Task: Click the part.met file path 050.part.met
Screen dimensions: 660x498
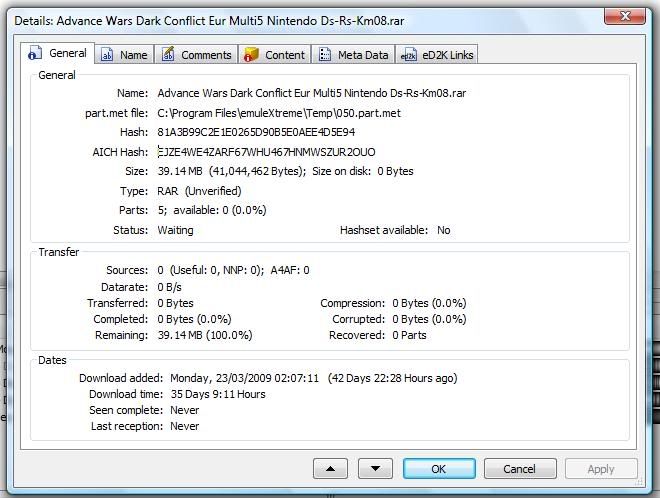Action: point(279,113)
